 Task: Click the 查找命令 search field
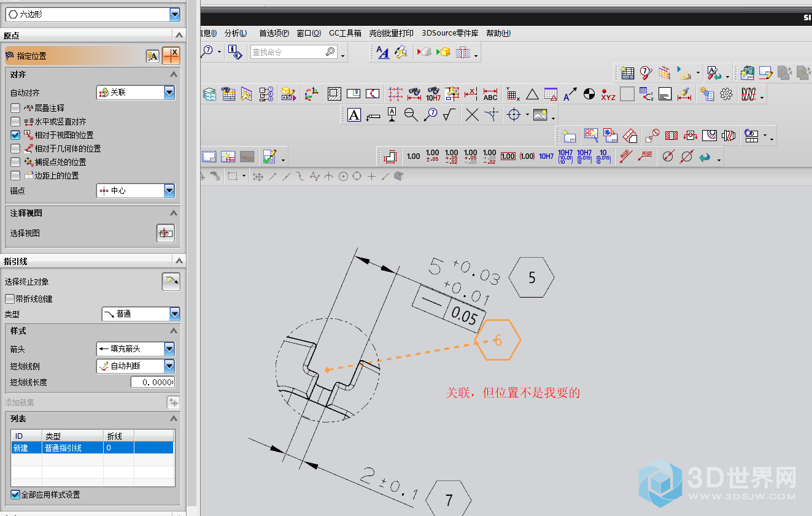tap(293, 52)
